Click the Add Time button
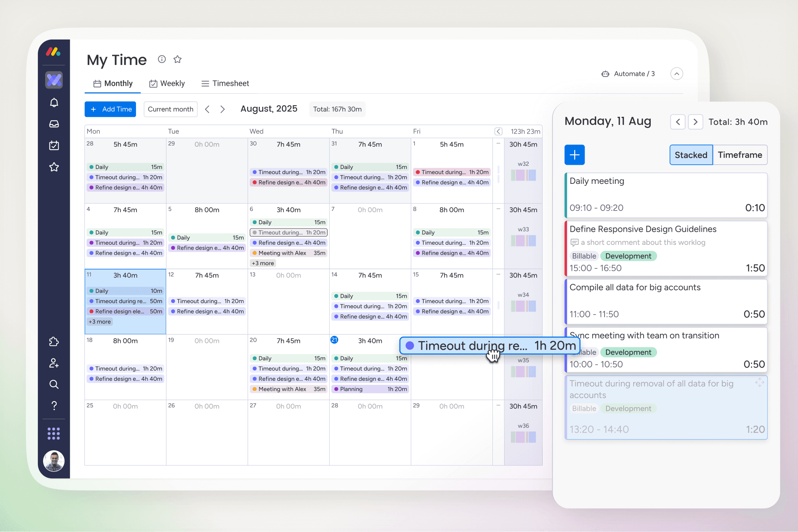 111,109
